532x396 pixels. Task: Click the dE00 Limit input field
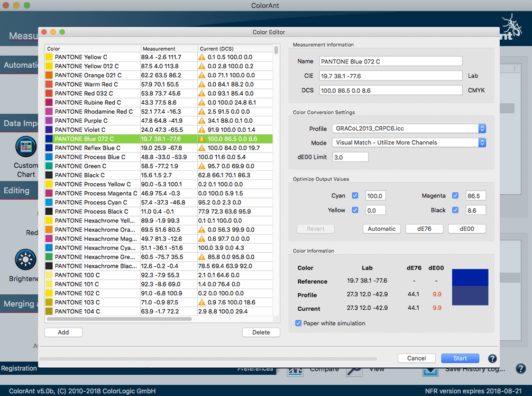pos(350,157)
